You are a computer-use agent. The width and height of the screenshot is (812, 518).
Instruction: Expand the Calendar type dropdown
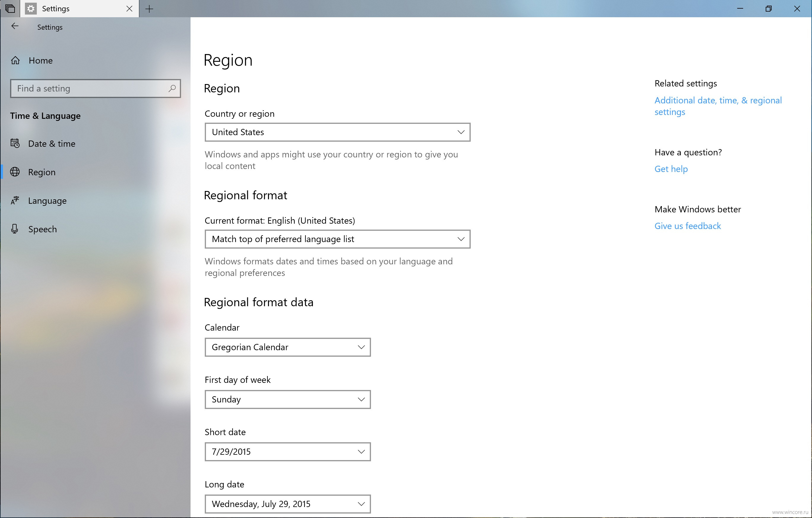point(288,346)
